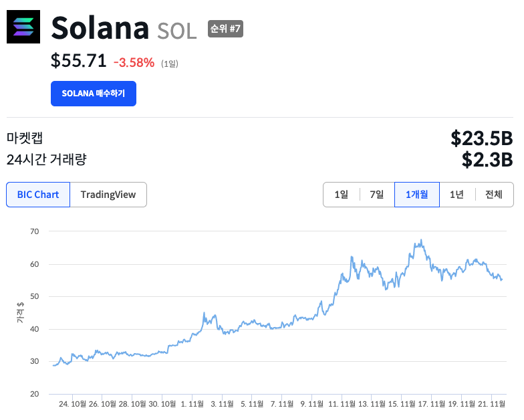Click the 24시간 거래량 label
Viewport: 524px width, 420px height.
coord(46,160)
